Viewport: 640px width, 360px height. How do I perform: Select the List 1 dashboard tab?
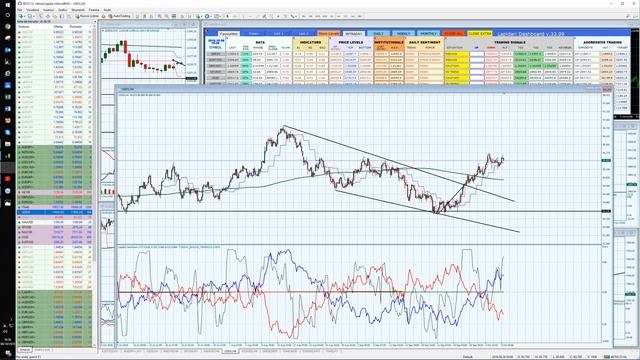coord(278,33)
